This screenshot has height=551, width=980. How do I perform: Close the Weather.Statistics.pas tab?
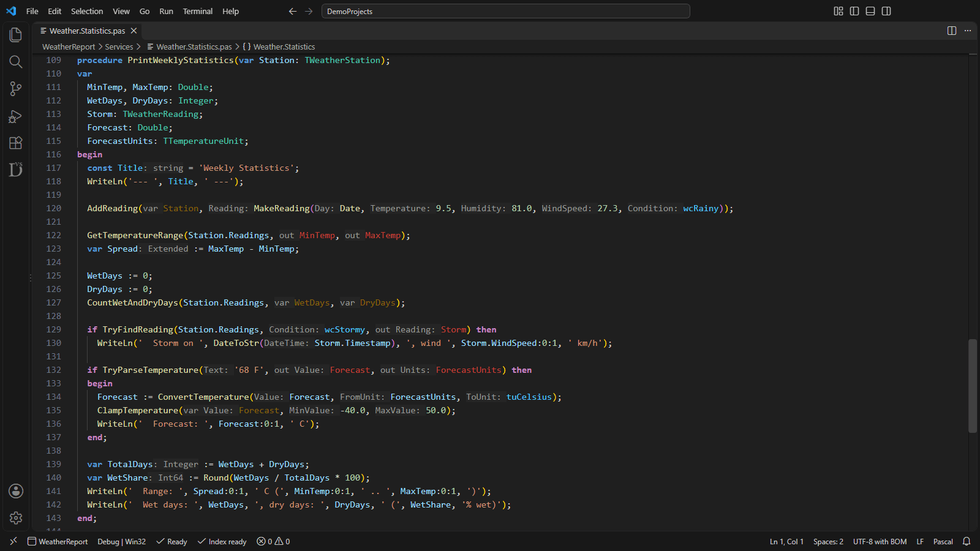(134, 31)
